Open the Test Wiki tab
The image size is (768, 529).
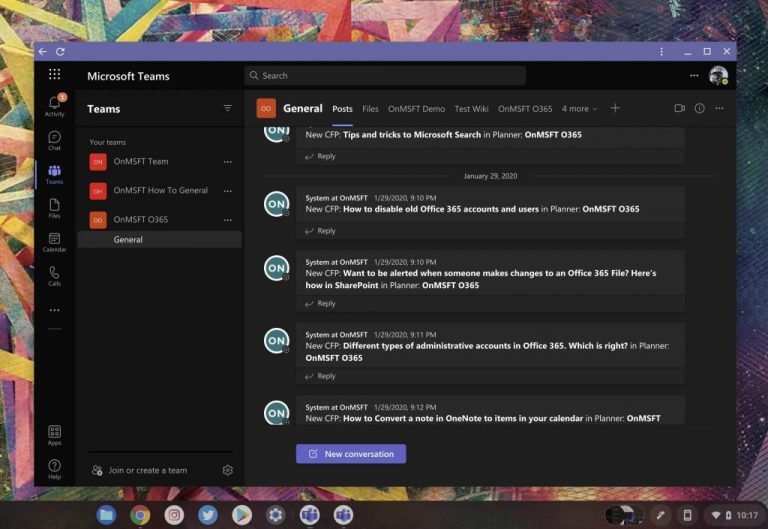471,109
